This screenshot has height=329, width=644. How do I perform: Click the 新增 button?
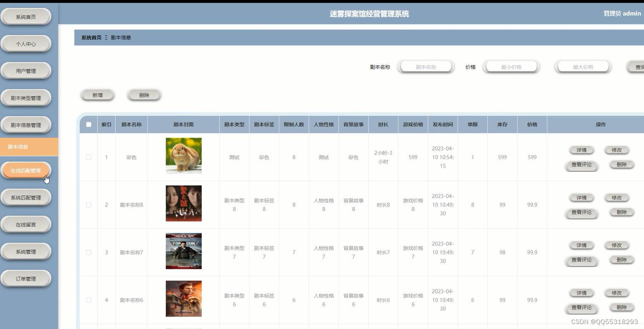pos(98,95)
